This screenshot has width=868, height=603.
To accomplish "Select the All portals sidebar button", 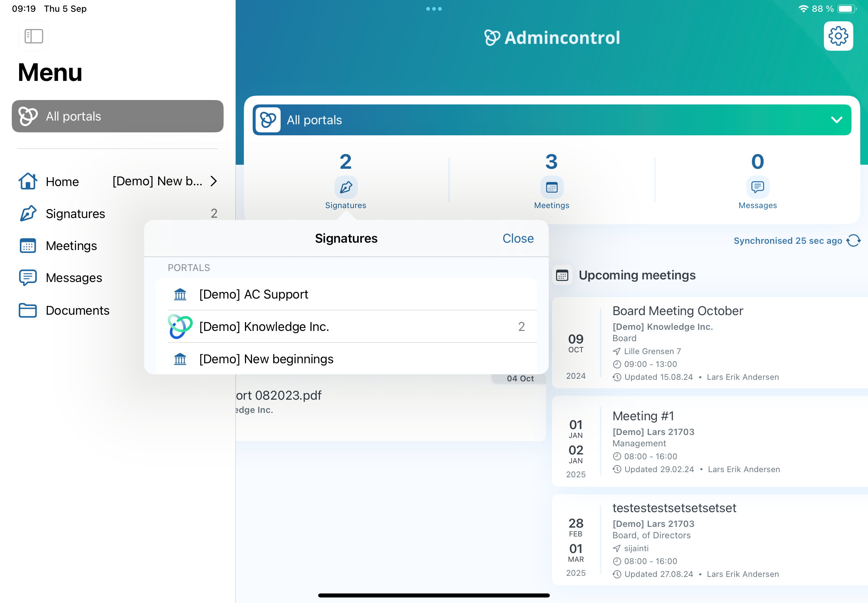I will (x=117, y=116).
